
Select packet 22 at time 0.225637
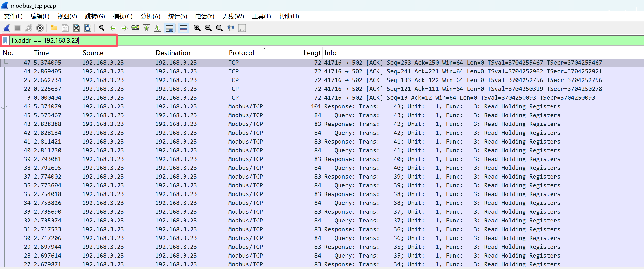coord(322,89)
